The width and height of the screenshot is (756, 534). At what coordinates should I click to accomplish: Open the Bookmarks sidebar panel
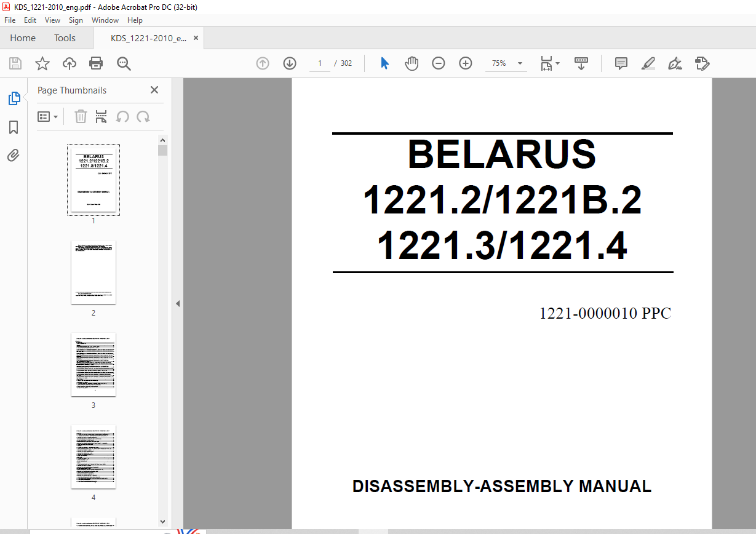coord(14,127)
